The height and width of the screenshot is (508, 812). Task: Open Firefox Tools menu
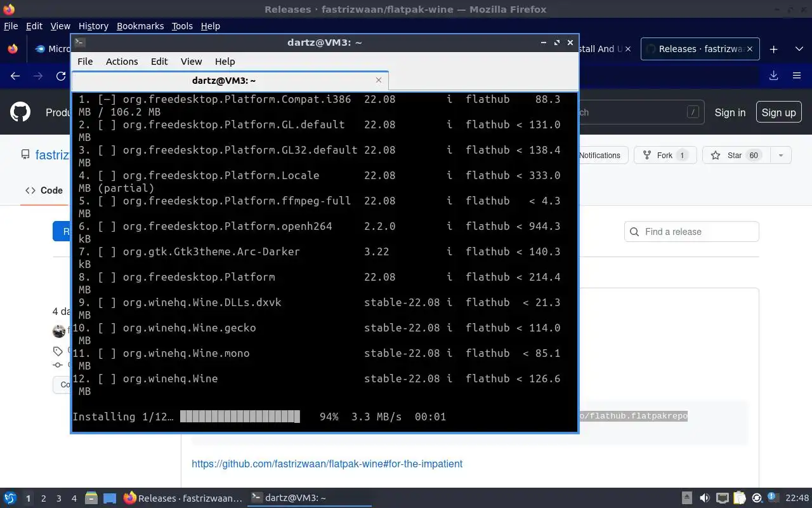tap(182, 26)
